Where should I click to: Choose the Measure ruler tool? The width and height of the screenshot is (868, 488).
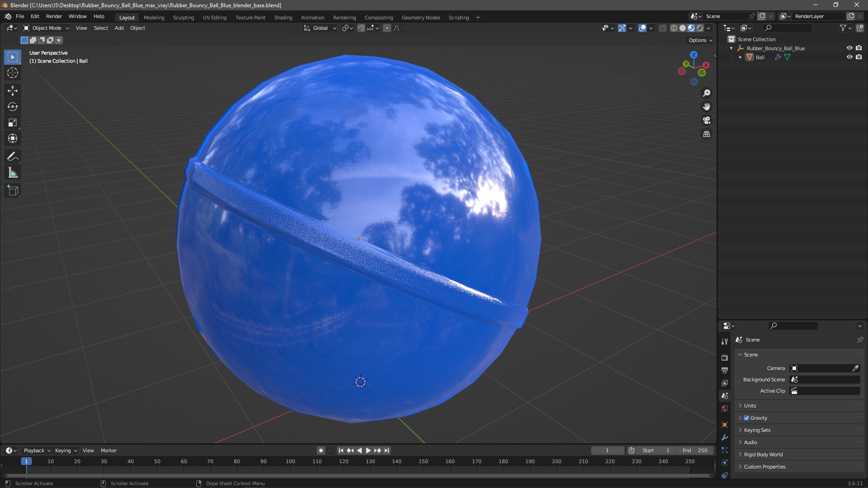click(x=13, y=173)
